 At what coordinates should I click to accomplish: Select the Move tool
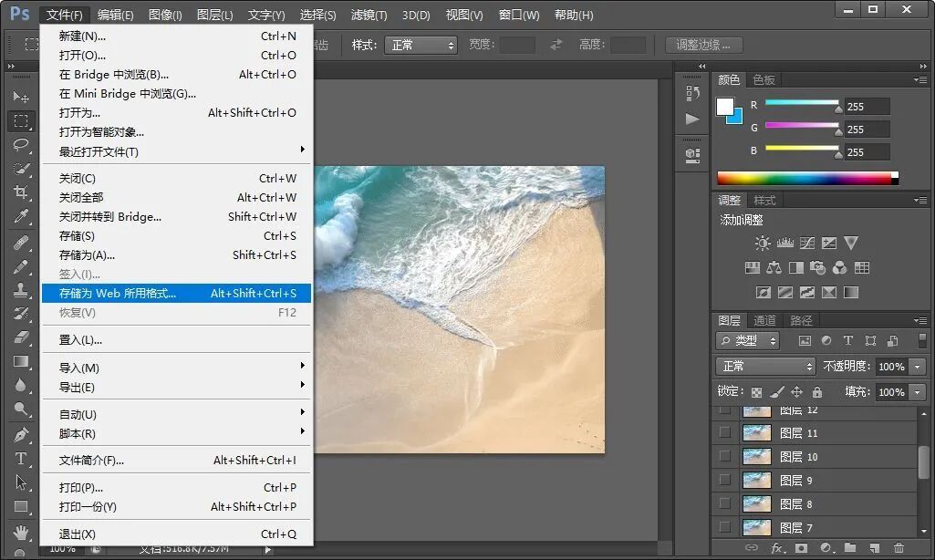point(21,97)
